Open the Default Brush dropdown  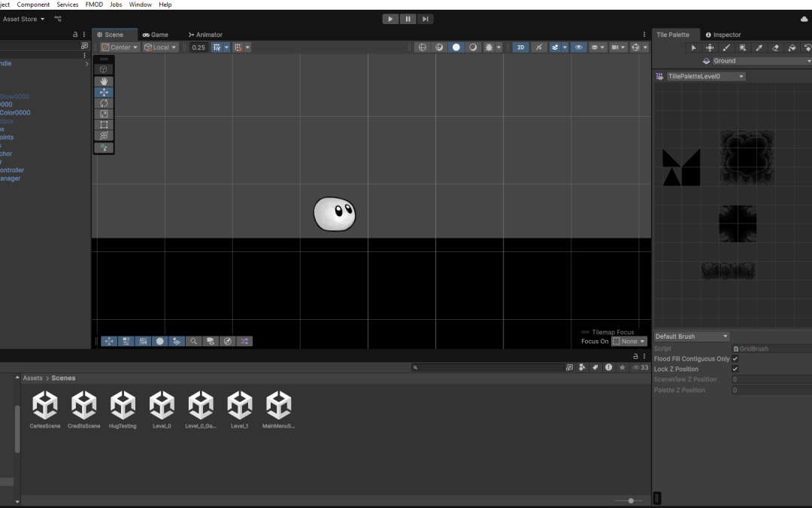[x=692, y=336]
